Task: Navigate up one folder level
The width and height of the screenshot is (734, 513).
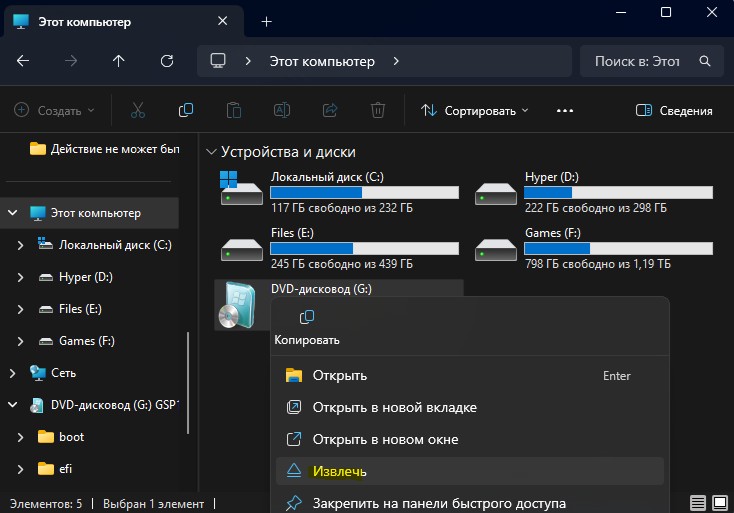Action: coord(118,61)
